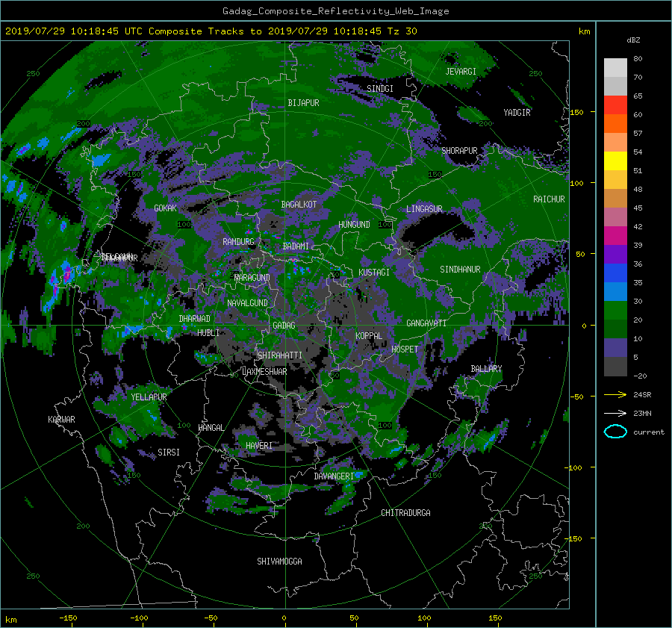Viewport: 672px width, 628px height.
Task: Click the orange 57–60 dBZ color swatch
Action: point(615,123)
